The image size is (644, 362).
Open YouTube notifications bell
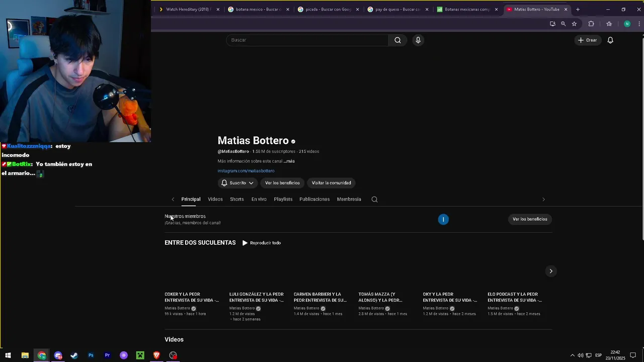click(x=610, y=40)
